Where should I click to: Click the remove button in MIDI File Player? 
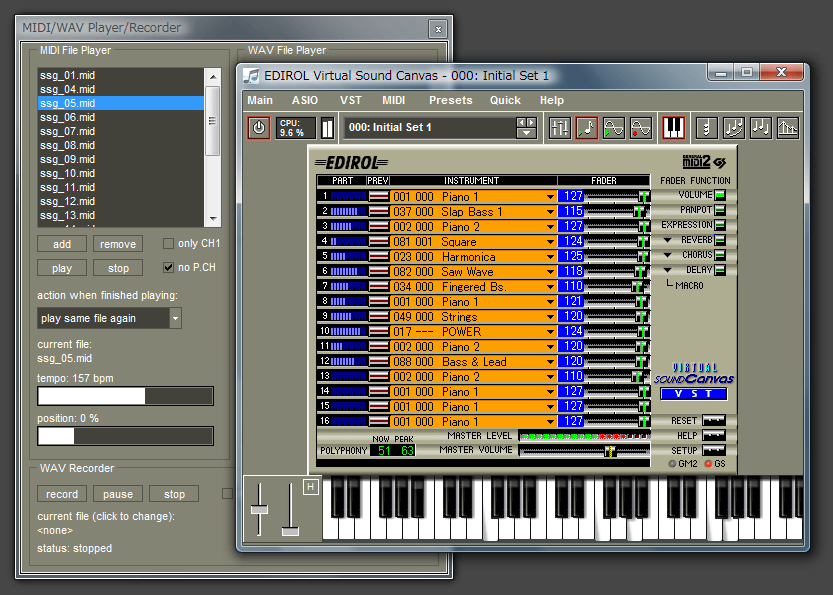point(118,244)
